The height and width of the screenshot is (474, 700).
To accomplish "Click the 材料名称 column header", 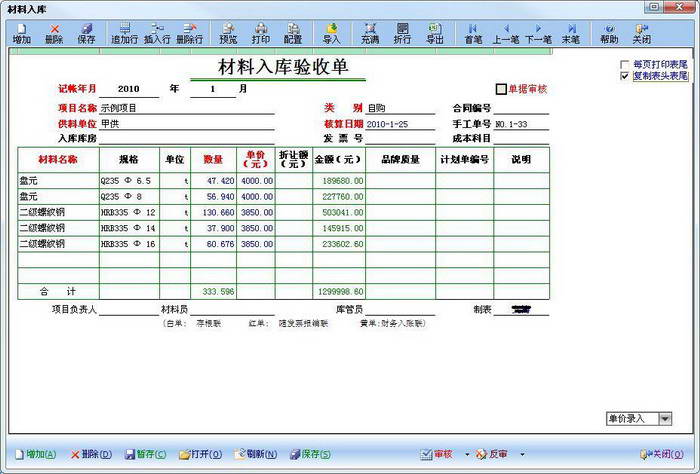I will (58, 159).
